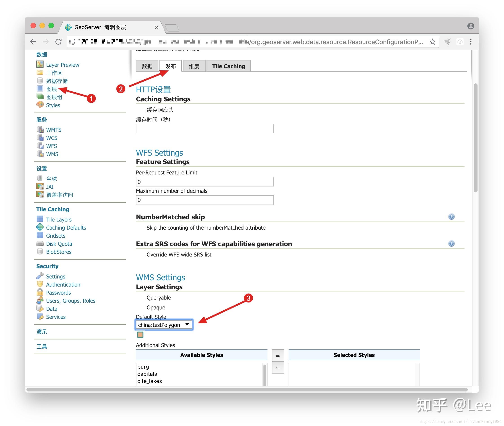Viewport: 504px width, 426px height.
Task: Open Passwords lock icon
Action: [40, 292]
